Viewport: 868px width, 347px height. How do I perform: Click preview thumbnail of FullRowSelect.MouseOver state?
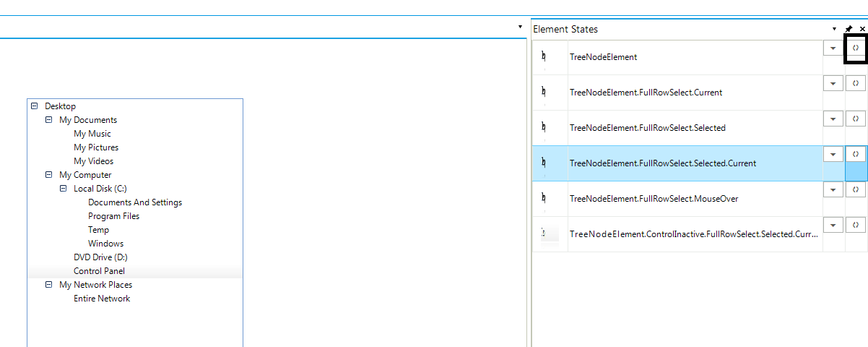coord(544,198)
